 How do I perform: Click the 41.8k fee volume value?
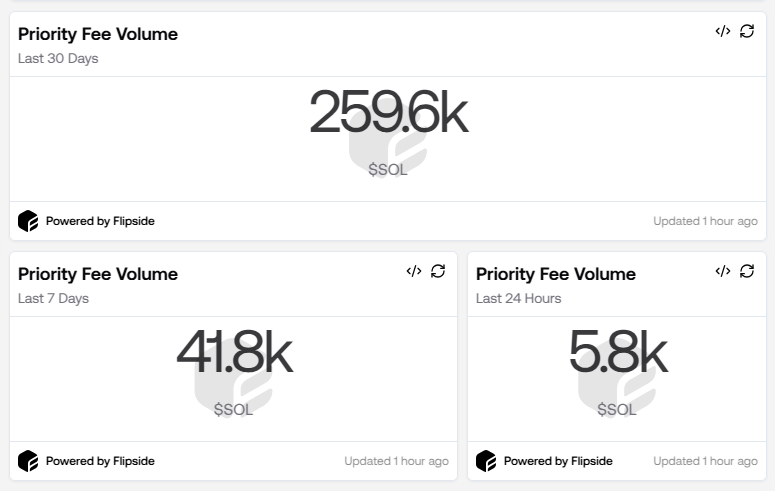(234, 353)
